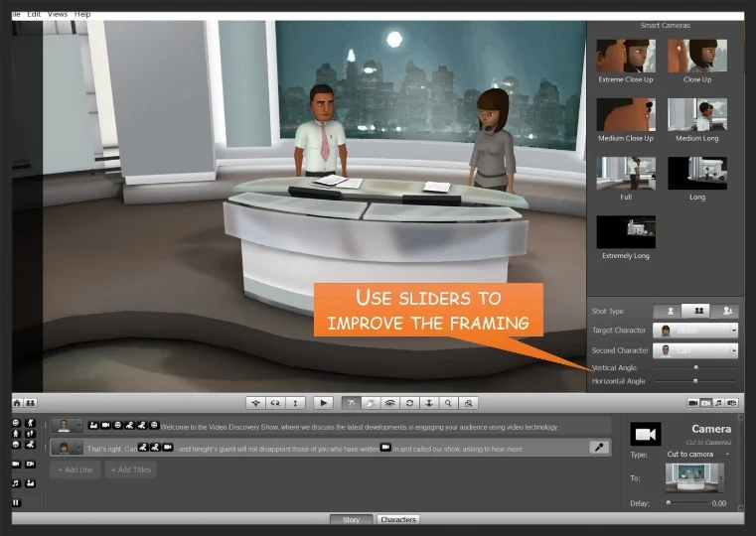Choose the over-the-shoulder shot type

[726, 311]
